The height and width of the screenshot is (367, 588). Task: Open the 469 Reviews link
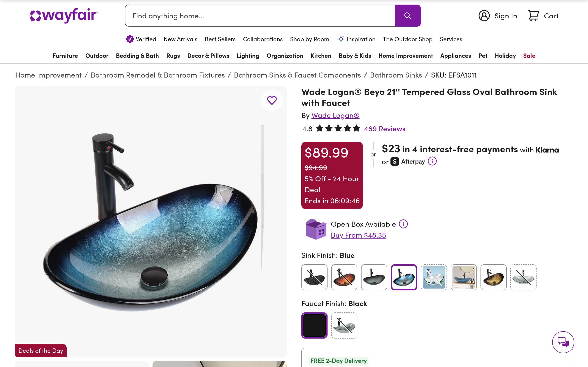point(384,129)
